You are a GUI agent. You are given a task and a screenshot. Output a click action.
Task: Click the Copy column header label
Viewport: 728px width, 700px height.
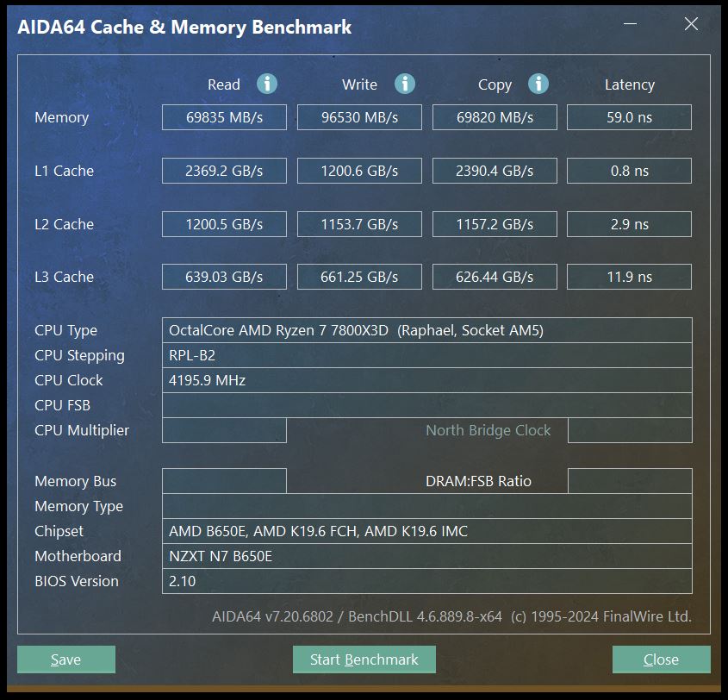[495, 85]
